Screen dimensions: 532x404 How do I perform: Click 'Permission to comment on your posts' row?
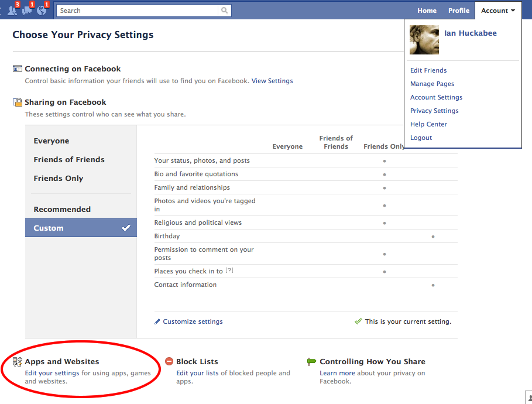tap(306, 254)
